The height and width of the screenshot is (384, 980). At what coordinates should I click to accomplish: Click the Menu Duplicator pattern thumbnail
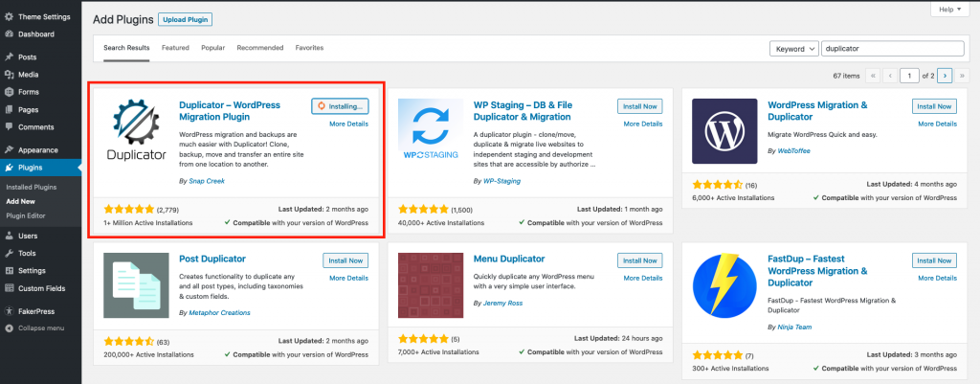click(431, 285)
